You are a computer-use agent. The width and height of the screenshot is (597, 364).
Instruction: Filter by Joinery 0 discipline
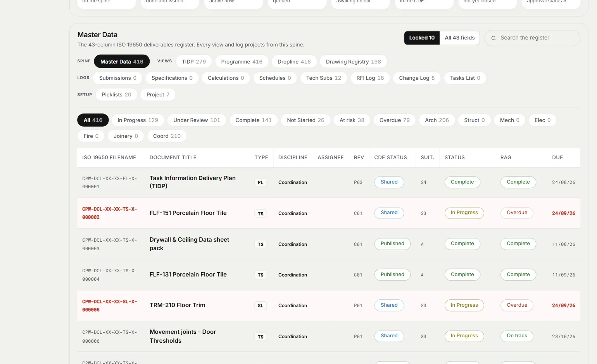tap(126, 136)
